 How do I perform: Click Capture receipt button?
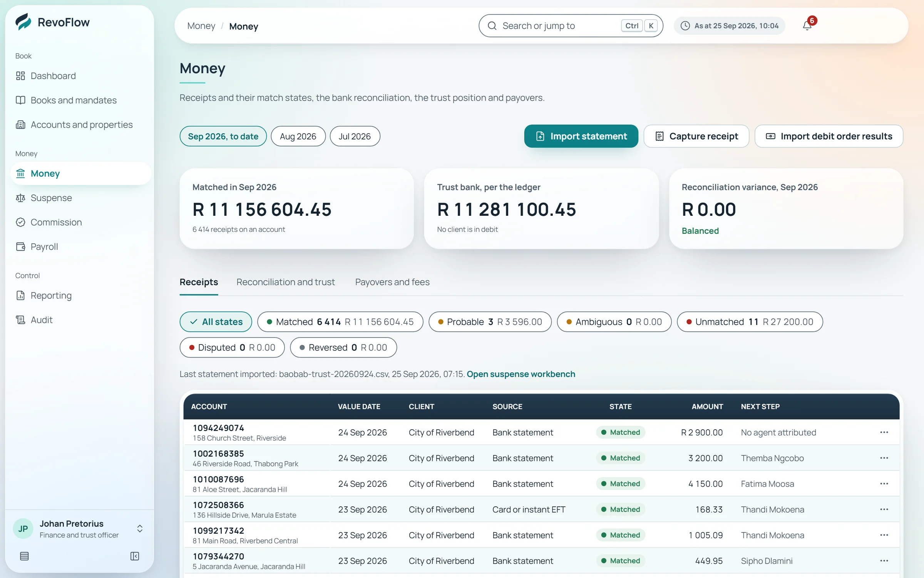[x=696, y=136]
